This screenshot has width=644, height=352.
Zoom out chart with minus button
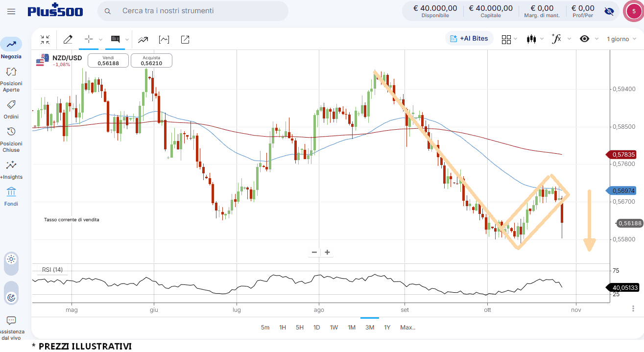pyautogui.click(x=314, y=253)
